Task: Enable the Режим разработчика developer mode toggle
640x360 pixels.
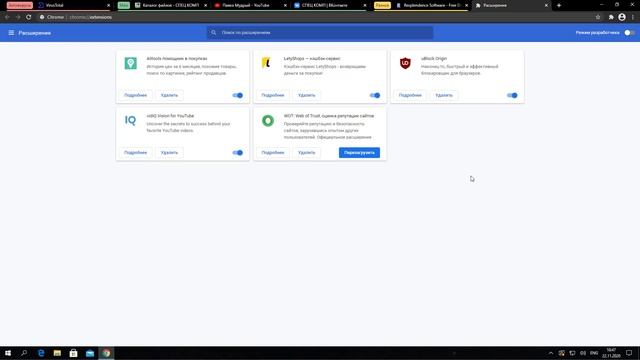Action: [x=629, y=33]
